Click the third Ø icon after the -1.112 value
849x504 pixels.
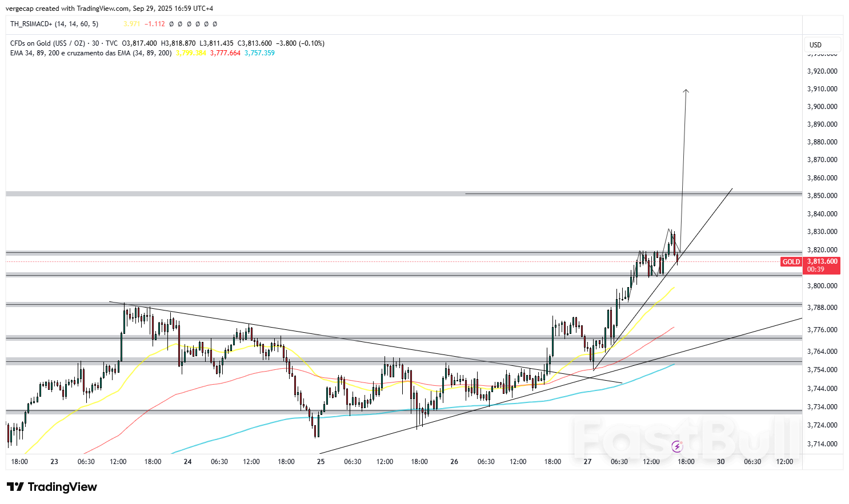189,25
